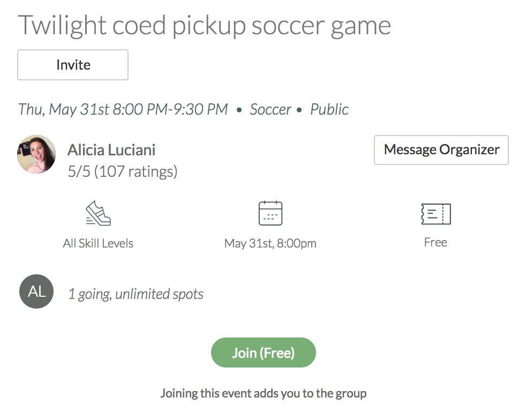The width and height of the screenshot is (526, 420).
Task: Click the "May 31st, 8:00pm" label
Action: point(270,243)
